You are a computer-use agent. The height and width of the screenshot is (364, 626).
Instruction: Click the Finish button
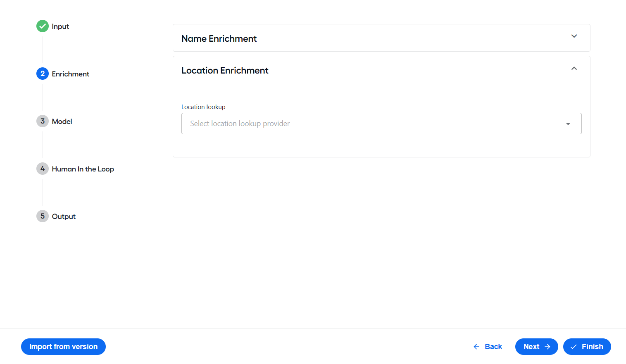[587, 347]
